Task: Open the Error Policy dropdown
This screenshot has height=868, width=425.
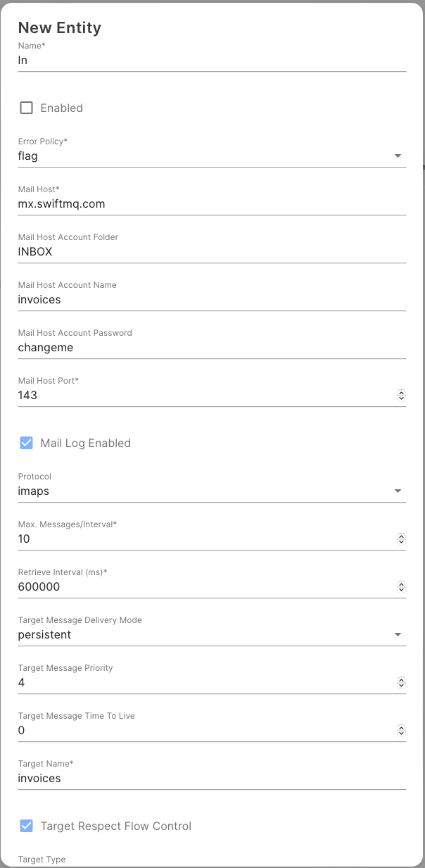Action: tap(211, 156)
